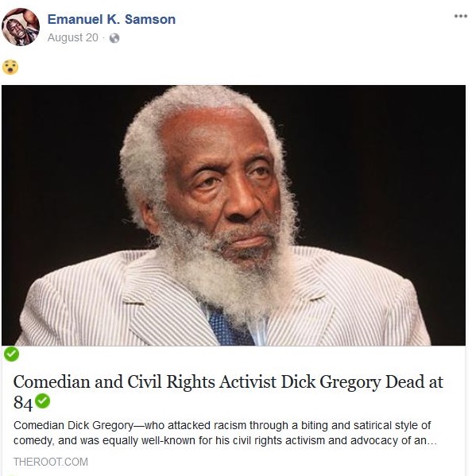Screen dimensions: 472x476
Task: Click second description line "comedy, and was equally"
Action: [x=225, y=440]
